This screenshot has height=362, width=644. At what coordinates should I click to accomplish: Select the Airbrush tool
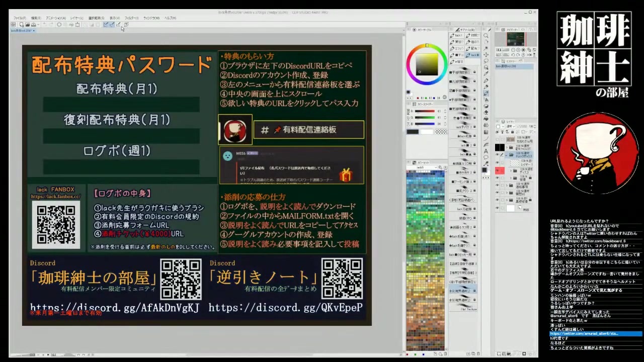tap(486, 100)
